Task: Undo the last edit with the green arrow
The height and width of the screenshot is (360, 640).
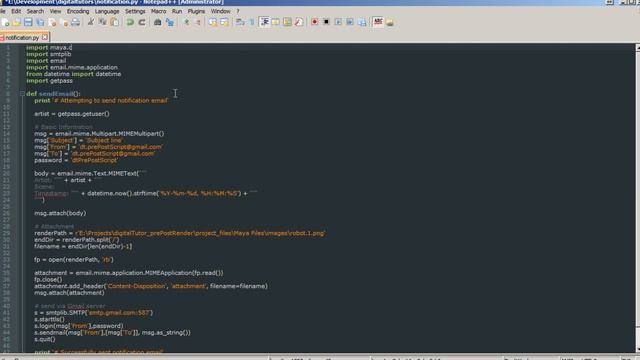Action: 130,22
